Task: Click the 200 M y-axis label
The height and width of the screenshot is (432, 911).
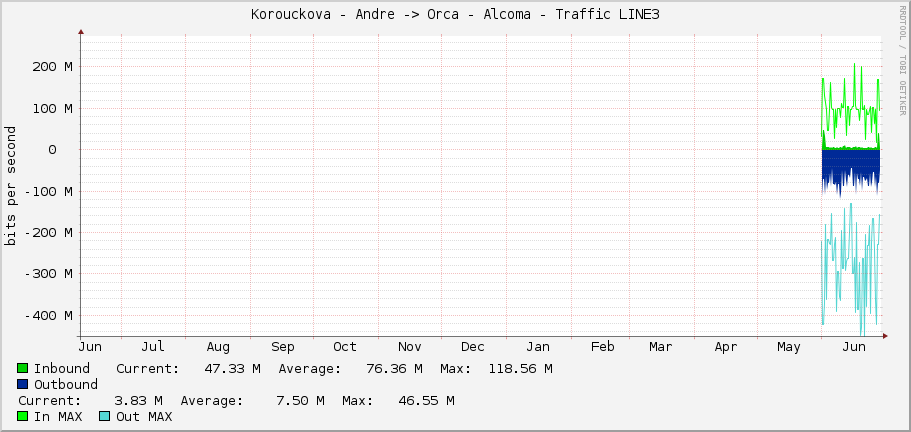Action: pyautogui.click(x=52, y=67)
